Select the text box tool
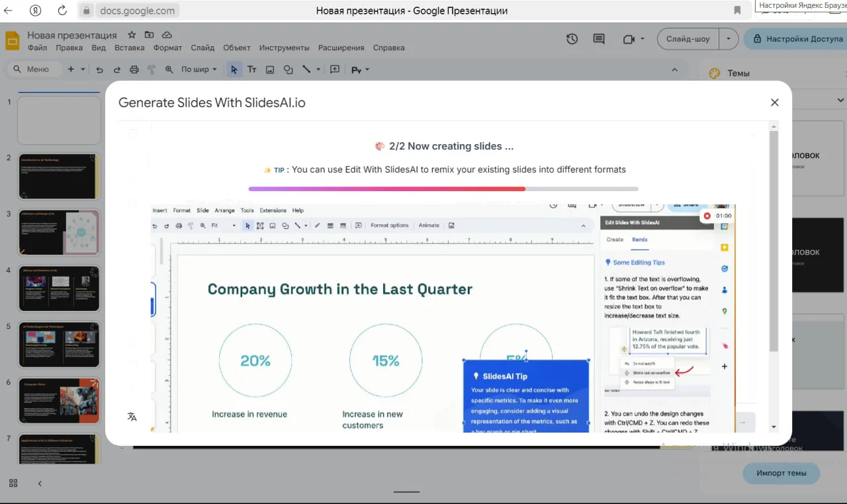The width and height of the screenshot is (847, 504). click(x=251, y=69)
